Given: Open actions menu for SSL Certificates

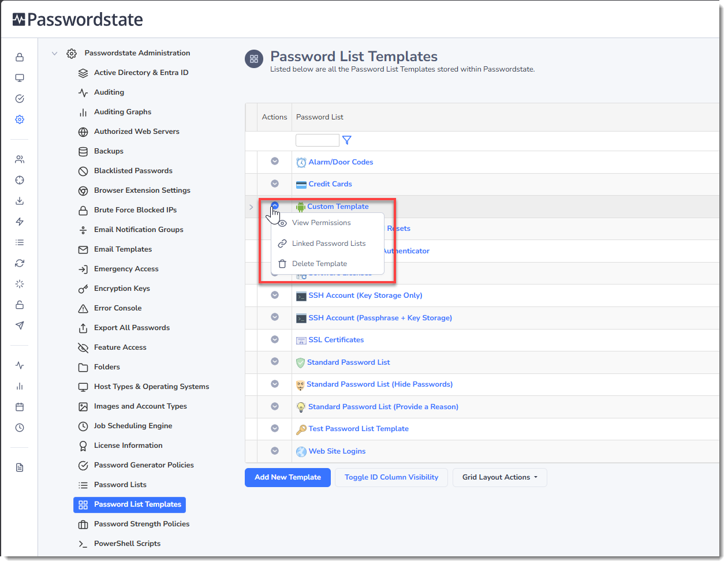Looking at the screenshot, I should [275, 339].
